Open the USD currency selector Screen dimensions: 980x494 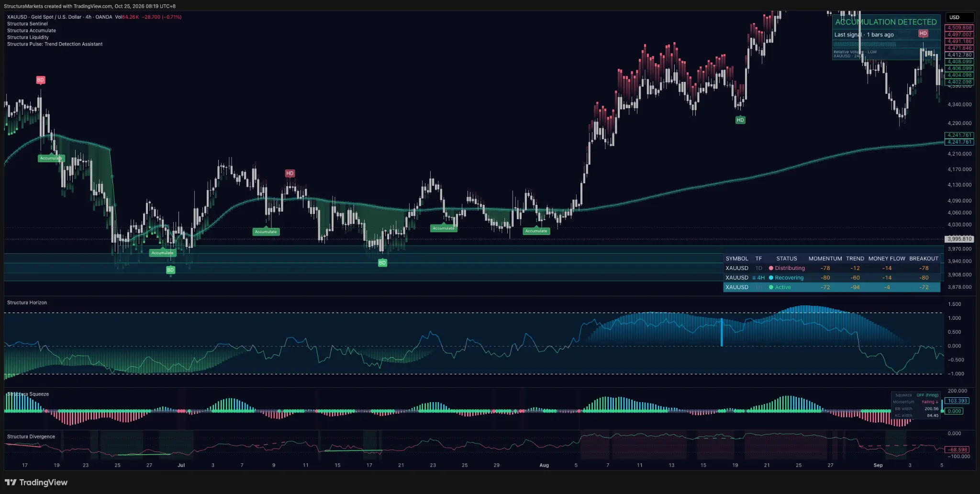959,17
